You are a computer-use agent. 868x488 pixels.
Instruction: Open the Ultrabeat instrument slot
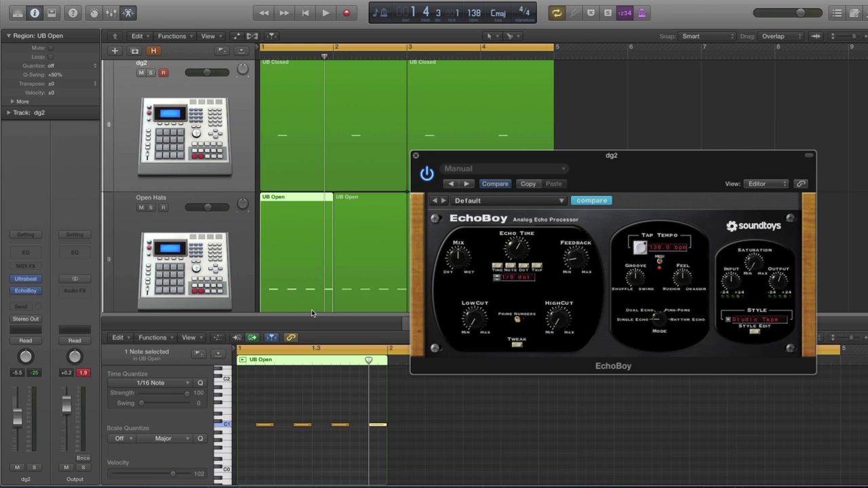pos(26,279)
